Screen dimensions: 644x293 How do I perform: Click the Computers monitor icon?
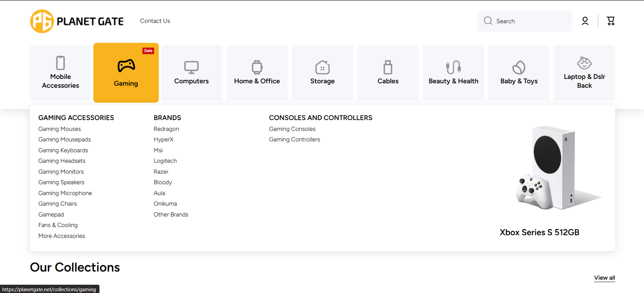(x=192, y=67)
